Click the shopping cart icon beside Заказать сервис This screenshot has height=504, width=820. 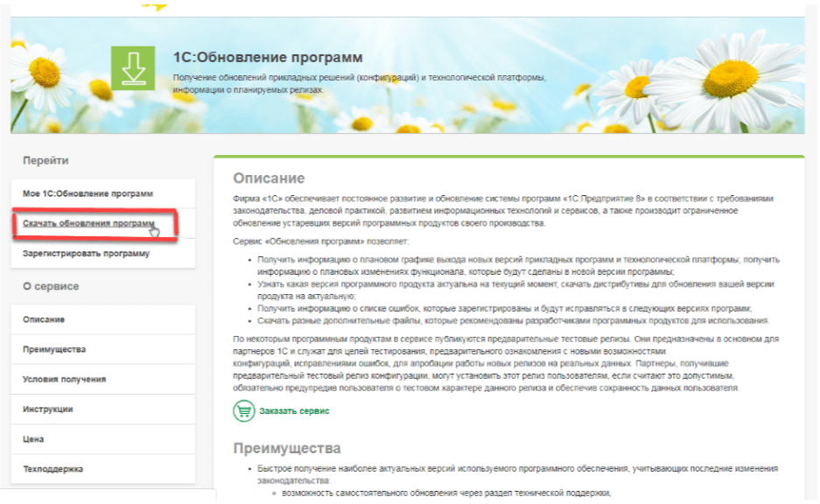(243, 410)
